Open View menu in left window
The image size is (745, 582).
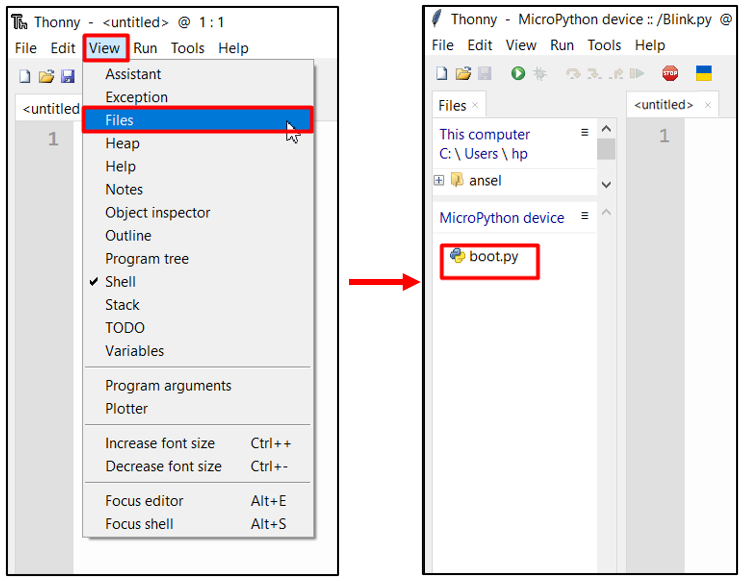[105, 48]
